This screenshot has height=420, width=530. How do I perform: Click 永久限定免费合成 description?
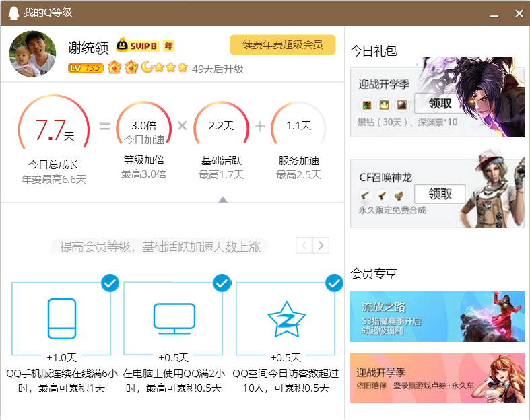pos(393,210)
